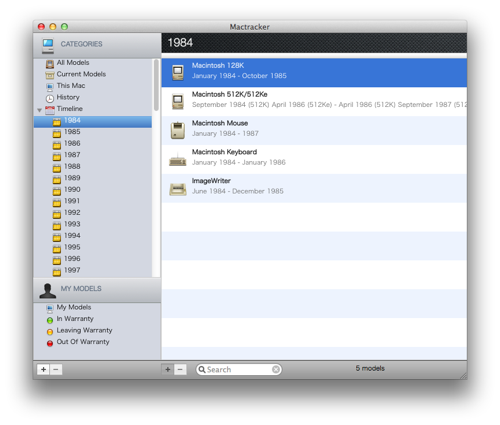Open the My Models list label

[x=74, y=307]
